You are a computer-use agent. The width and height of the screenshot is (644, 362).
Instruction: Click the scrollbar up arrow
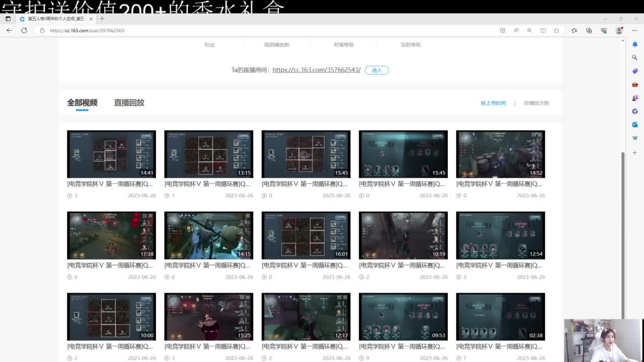(624, 40)
